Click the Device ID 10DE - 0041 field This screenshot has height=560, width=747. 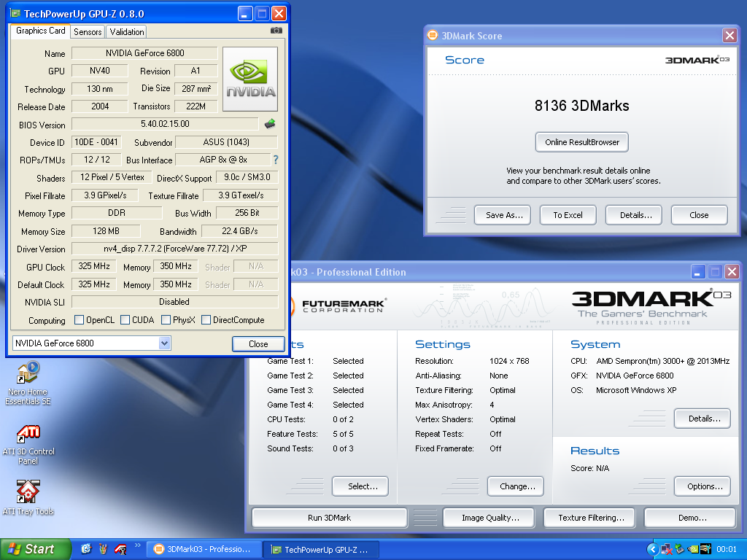96,142
